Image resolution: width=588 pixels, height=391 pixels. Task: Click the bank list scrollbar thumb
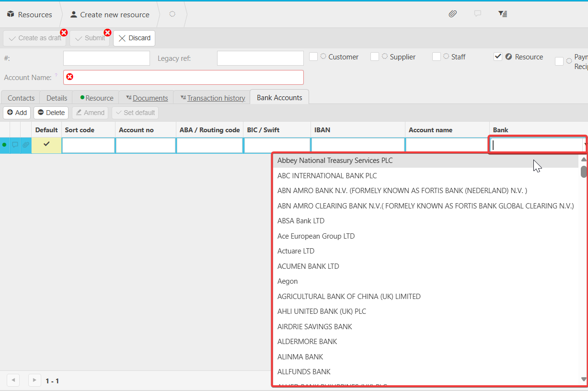click(x=584, y=172)
